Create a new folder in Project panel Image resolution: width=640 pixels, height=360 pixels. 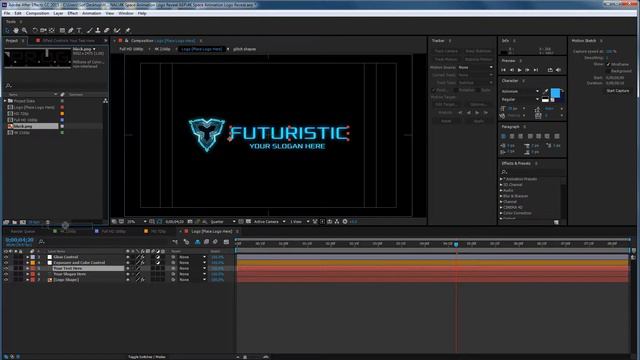[x=15, y=222]
